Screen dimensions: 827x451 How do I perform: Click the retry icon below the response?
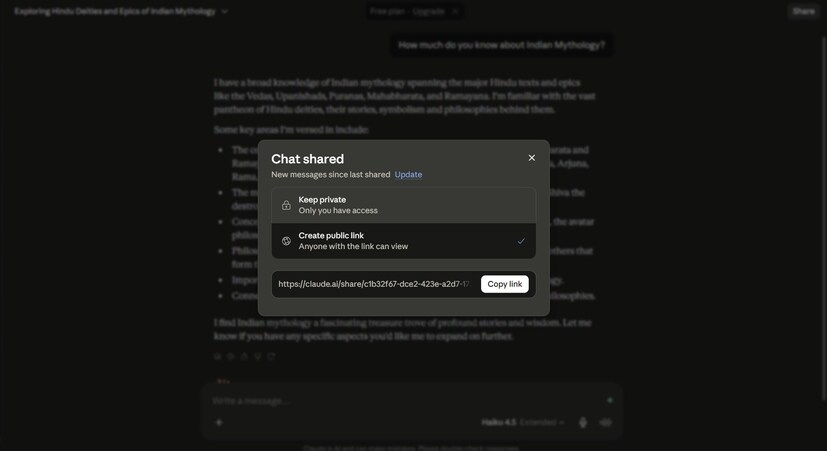[271, 357]
